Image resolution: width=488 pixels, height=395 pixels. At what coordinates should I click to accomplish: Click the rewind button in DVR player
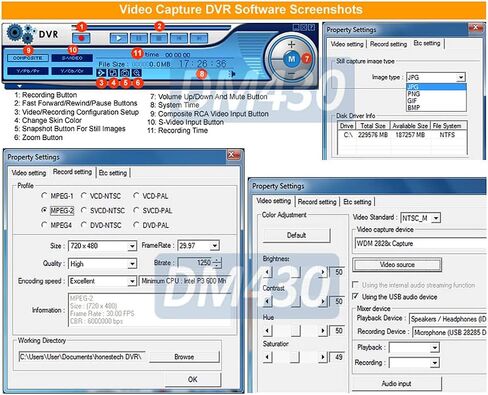pos(179,38)
